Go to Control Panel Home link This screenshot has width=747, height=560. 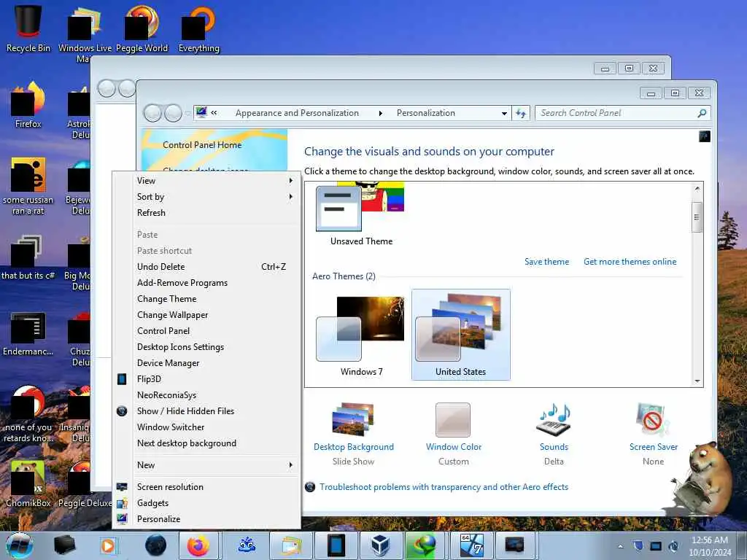coord(202,145)
